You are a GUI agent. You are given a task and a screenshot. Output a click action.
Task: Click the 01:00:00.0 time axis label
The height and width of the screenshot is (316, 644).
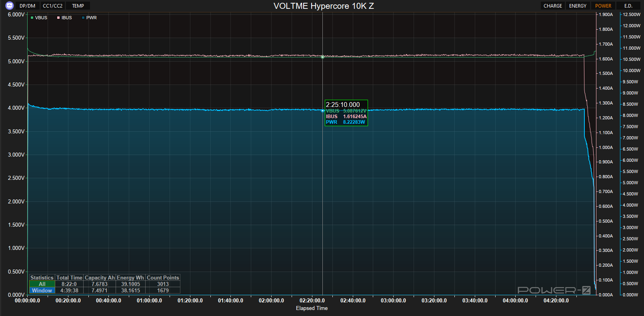click(149, 300)
